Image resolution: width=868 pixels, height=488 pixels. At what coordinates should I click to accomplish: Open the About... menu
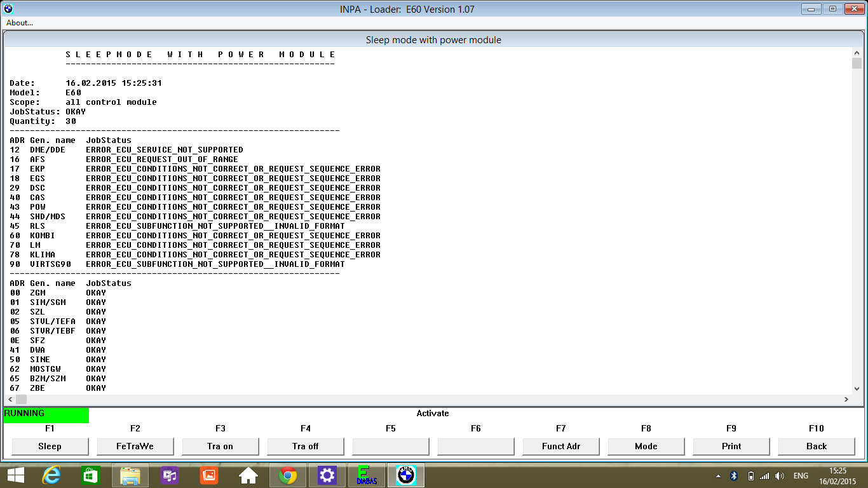pos(20,23)
